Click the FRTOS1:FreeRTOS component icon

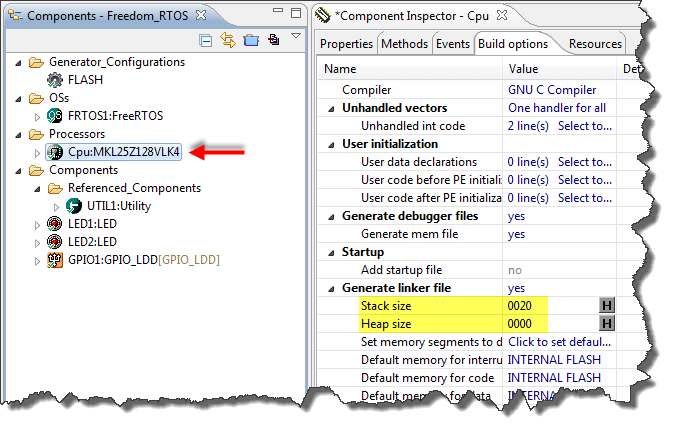click(55, 116)
